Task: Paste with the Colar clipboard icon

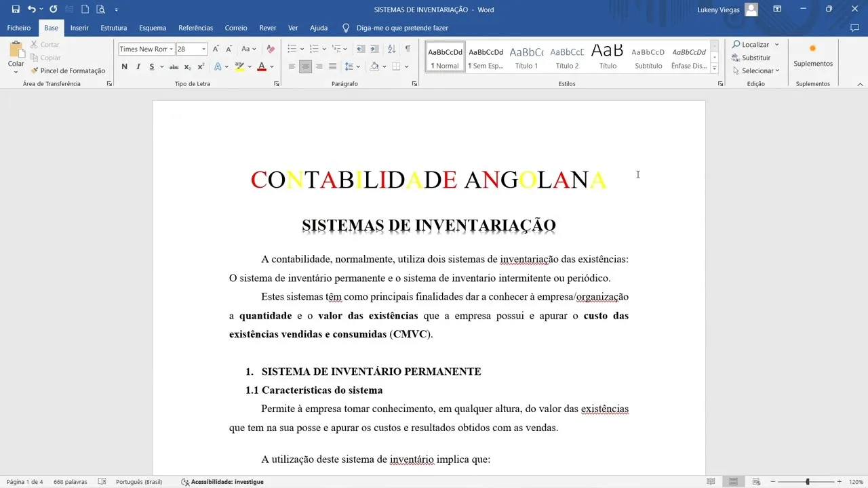Action: coord(16,50)
